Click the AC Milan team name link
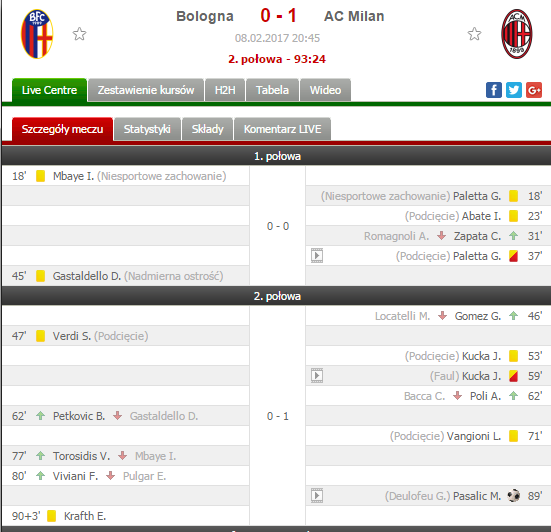 tap(354, 16)
